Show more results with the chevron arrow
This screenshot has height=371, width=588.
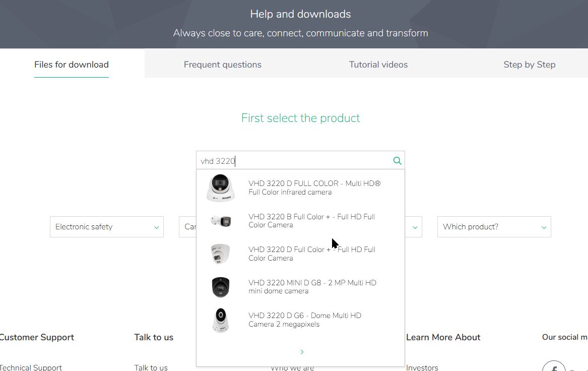coord(301,352)
